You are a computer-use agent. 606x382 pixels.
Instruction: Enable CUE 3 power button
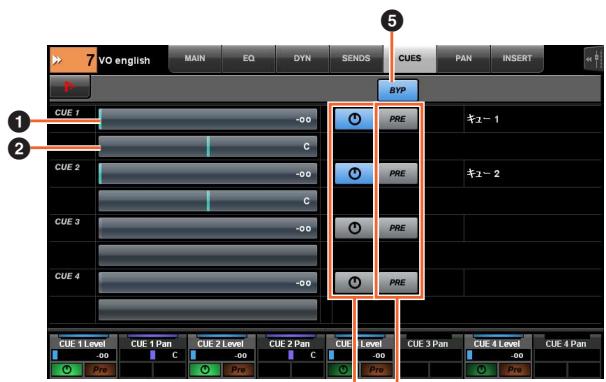click(354, 228)
